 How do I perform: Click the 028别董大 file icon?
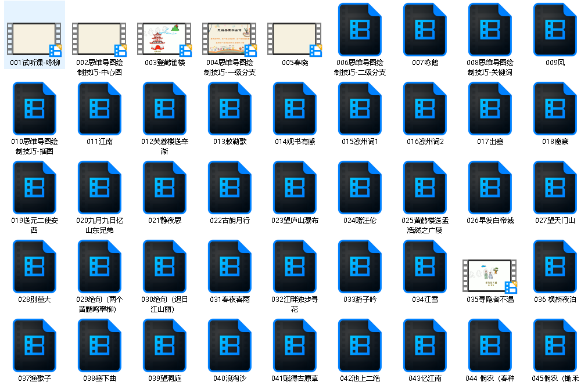34,266
